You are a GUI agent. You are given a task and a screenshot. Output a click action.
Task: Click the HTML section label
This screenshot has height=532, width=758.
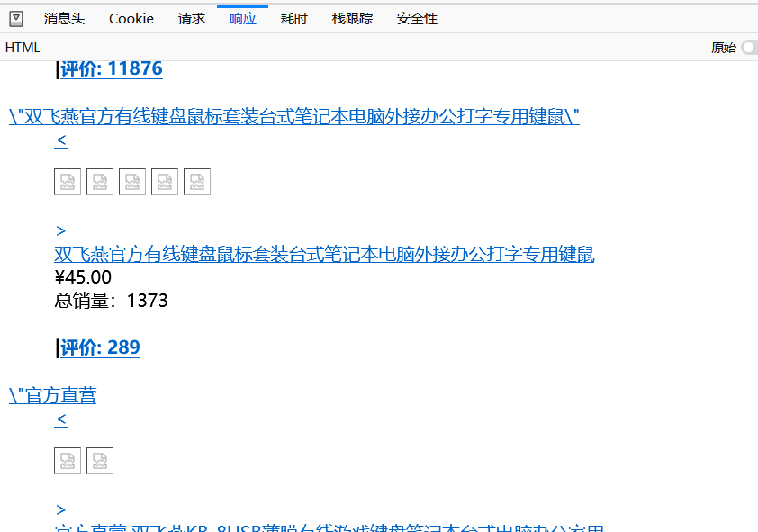(23, 48)
